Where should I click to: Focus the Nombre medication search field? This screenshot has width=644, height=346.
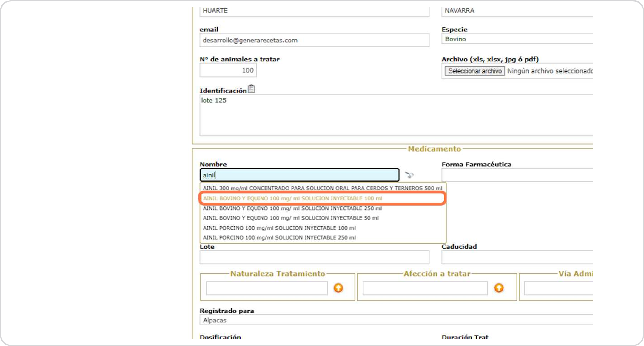299,175
